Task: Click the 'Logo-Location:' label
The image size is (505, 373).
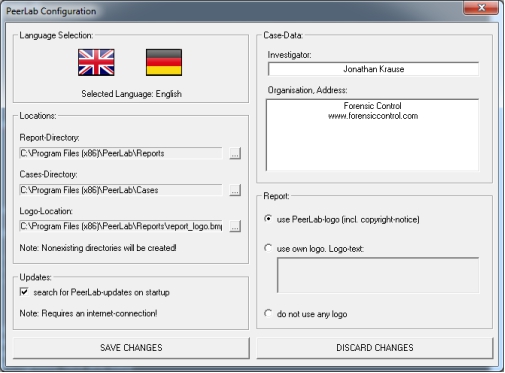Action: tap(46, 211)
